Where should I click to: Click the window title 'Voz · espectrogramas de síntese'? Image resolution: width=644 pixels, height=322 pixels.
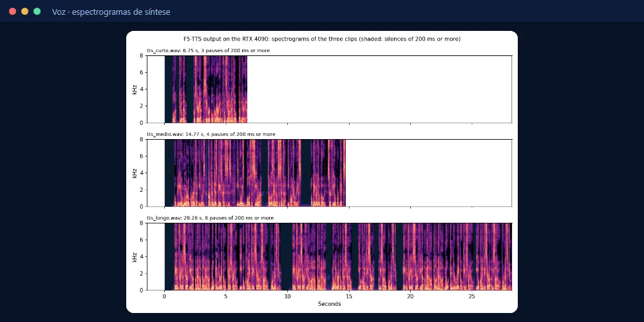tap(111, 12)
